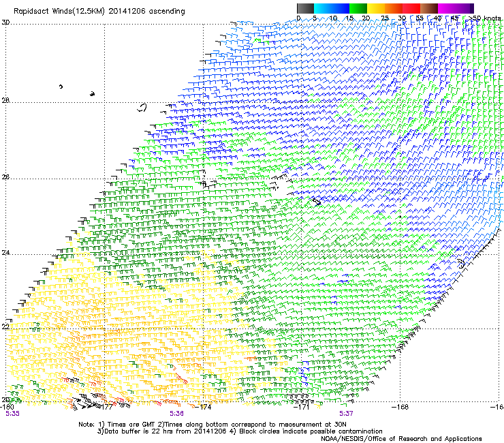Click the longitude label '-180'

[7, 407]
